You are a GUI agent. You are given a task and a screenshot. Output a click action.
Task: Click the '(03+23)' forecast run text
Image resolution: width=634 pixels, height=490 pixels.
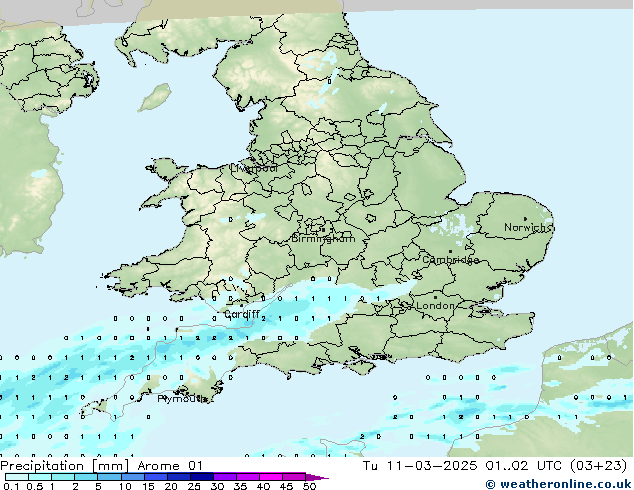coord(598,466)
